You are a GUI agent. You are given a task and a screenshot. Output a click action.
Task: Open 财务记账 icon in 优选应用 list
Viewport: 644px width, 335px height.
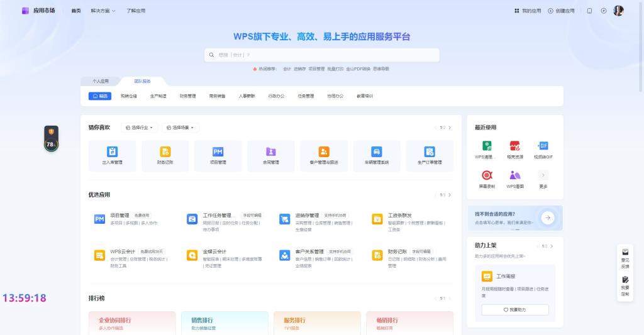pos(377,255)
